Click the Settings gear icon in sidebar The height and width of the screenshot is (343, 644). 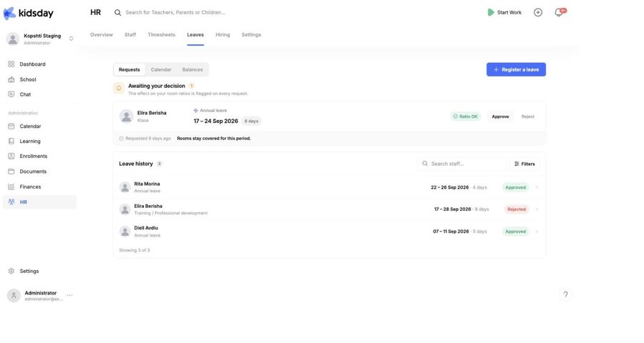click(11, 272)
